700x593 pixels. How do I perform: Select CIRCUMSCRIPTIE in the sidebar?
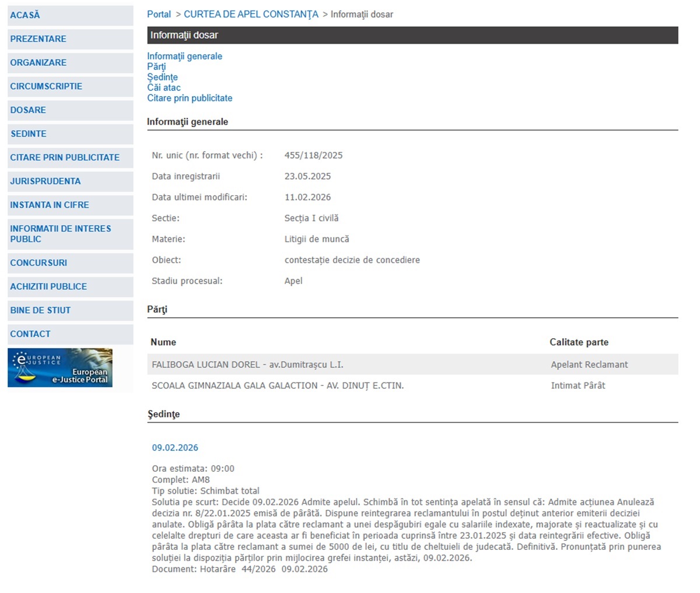pos(70,86)
